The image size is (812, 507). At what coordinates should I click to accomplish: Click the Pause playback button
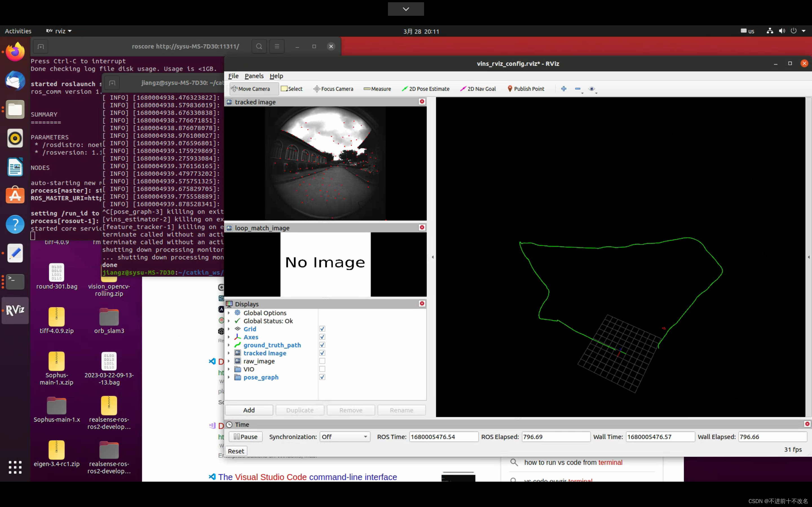pyautogui.click(x=246, y=437)
